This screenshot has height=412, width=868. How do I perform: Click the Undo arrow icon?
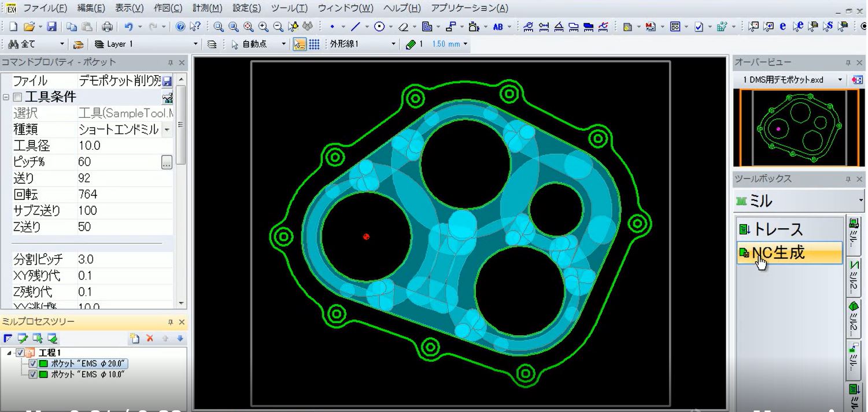click(x=128, y=27)
